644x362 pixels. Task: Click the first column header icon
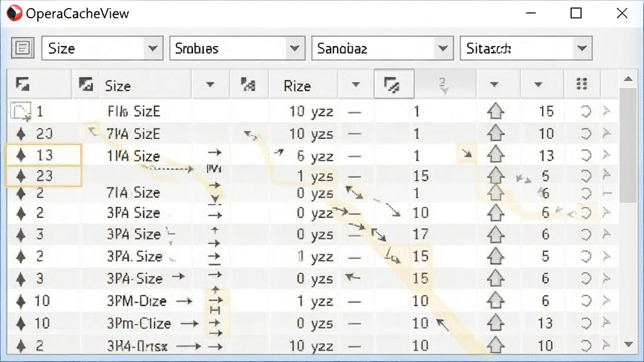pyautogui.click(x=23, y=84)
